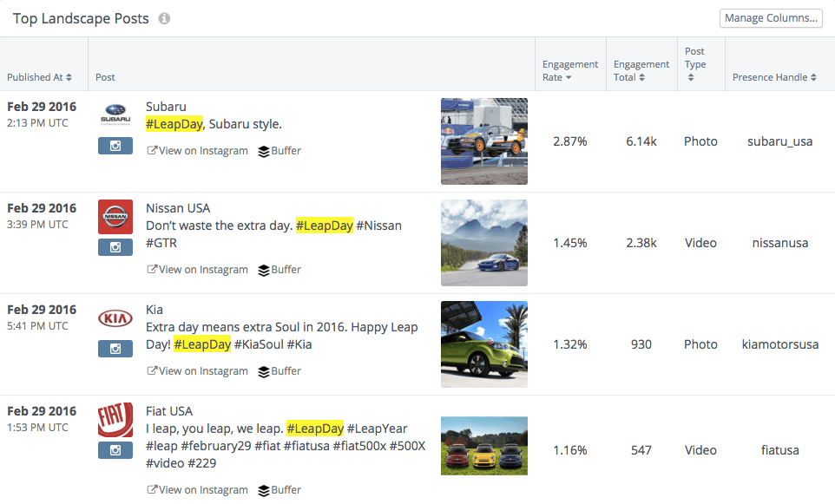Sort by the Post Type column
Screen dimensions: 835x504
695,64
